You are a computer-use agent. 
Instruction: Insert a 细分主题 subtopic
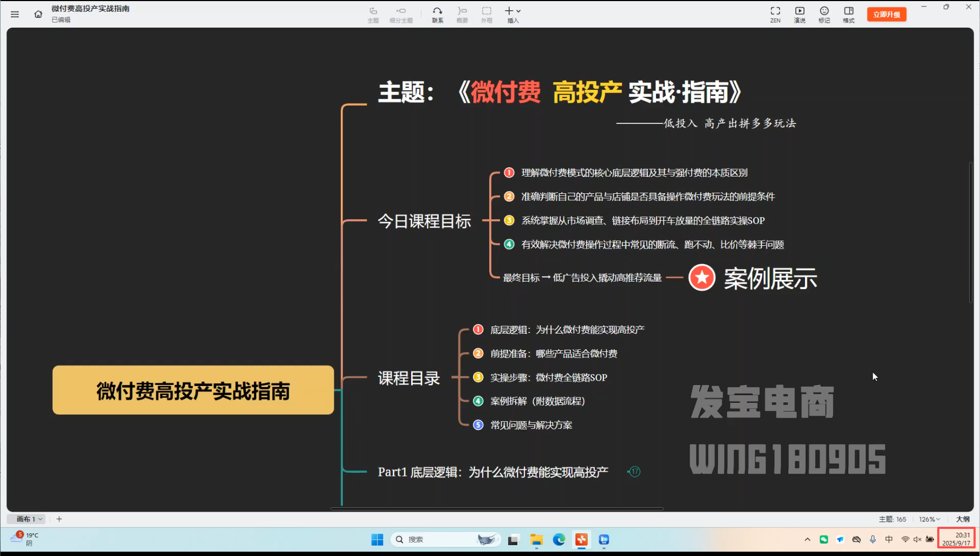click(x=401, y=14)
